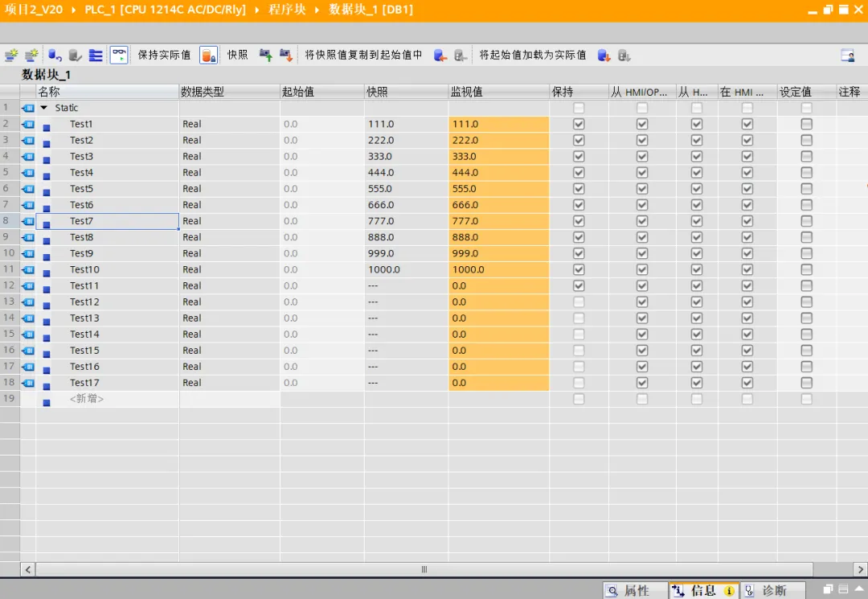Click the tag icon in the Test5 row

point(28,189)
